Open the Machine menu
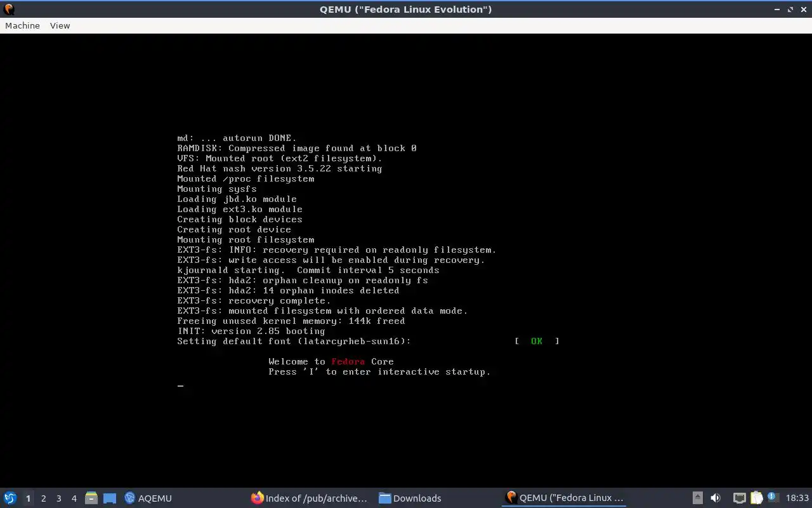 22,25
